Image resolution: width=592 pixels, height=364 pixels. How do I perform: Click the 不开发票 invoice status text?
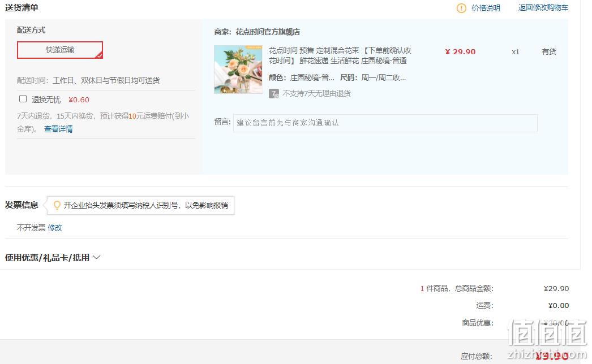point(31,228)
